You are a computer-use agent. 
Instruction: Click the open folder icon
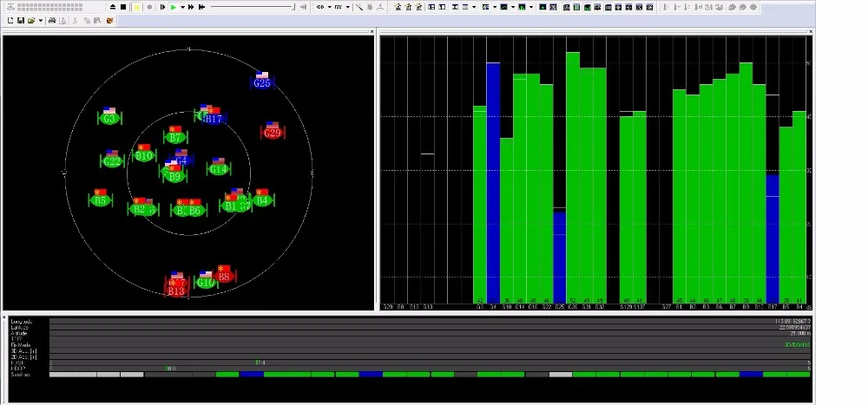(x=31, y=21)
